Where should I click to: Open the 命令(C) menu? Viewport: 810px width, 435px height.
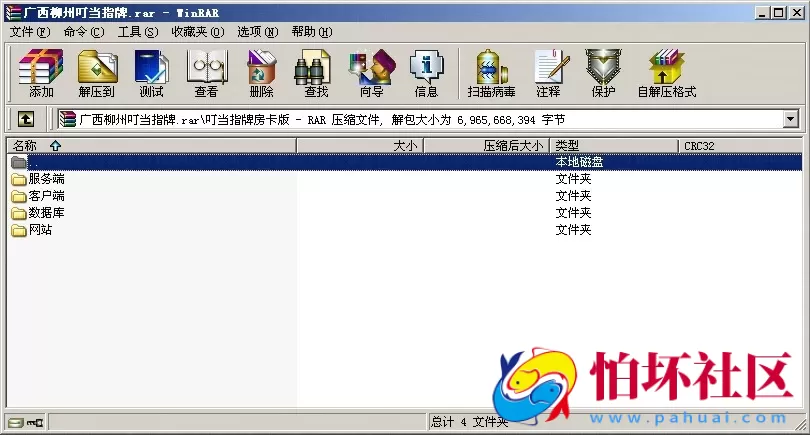[x=84, y=32]
